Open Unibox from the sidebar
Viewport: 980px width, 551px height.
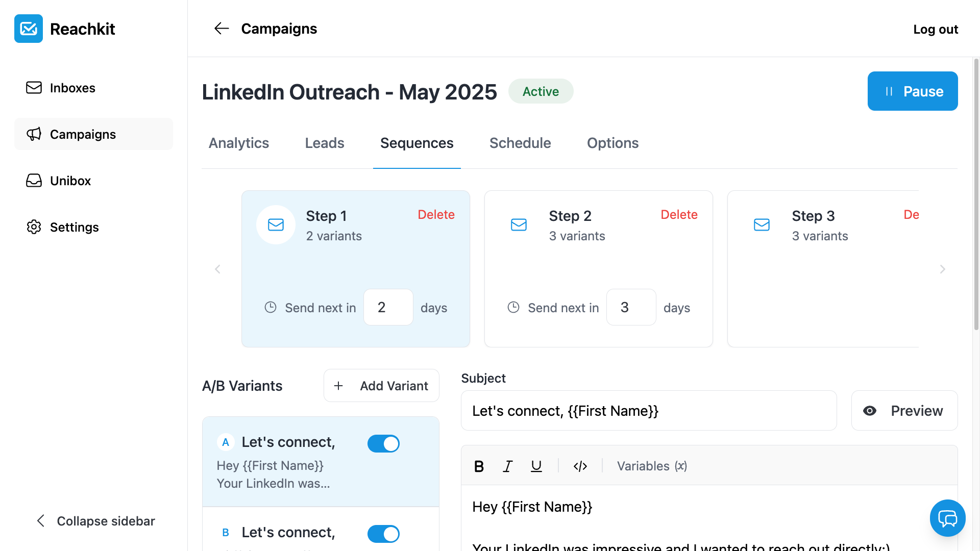click(70, 181)
